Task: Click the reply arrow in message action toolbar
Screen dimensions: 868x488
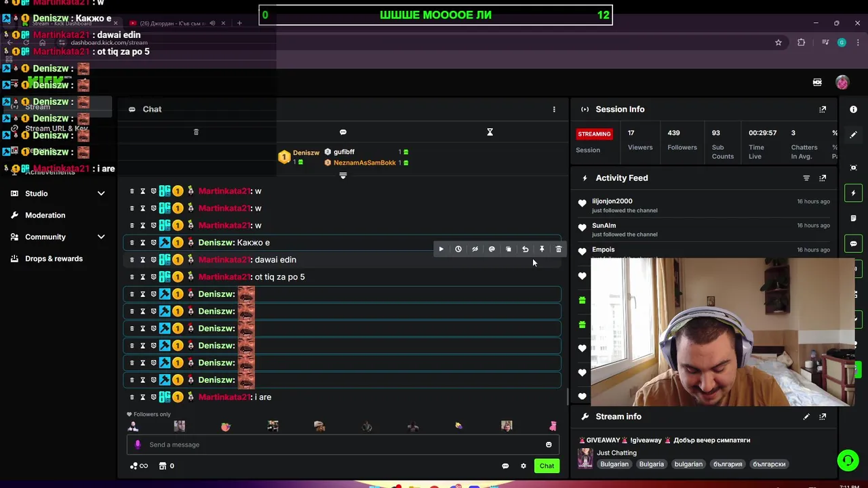Action: (525, 249)
